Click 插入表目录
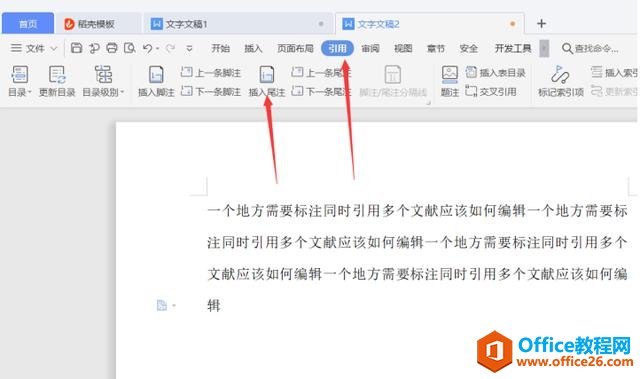640x379 pixels. coord(496,73)
